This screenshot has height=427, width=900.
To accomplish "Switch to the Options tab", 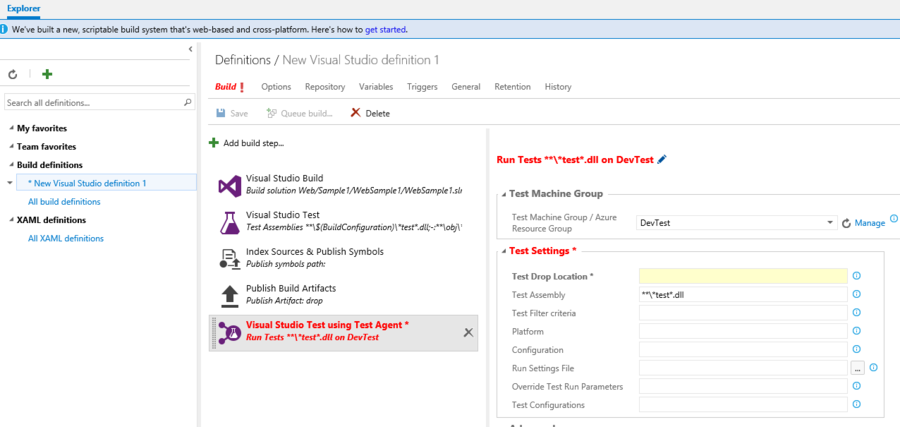I will click(276, 87).
